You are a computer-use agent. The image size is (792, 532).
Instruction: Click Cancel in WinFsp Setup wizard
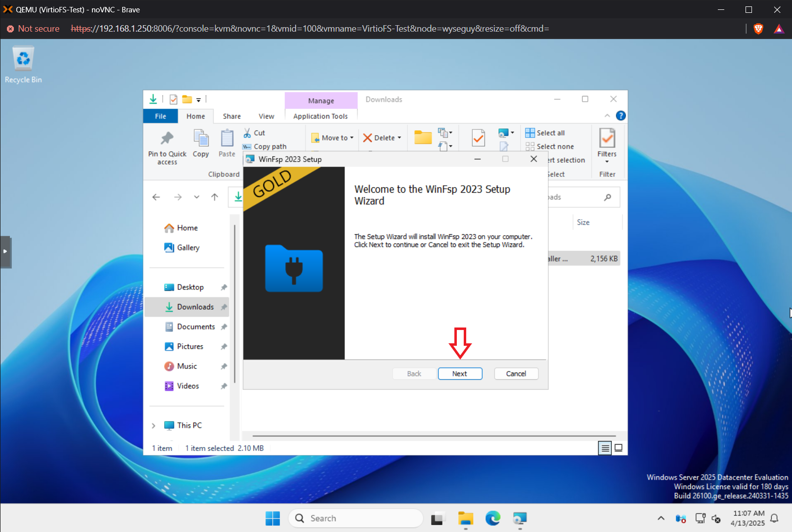(x=516, y=373)
